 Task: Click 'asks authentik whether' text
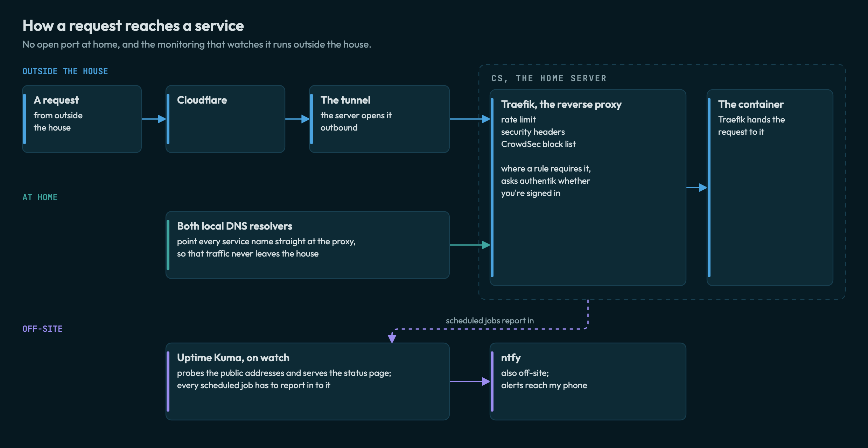(x=545, y=181)
